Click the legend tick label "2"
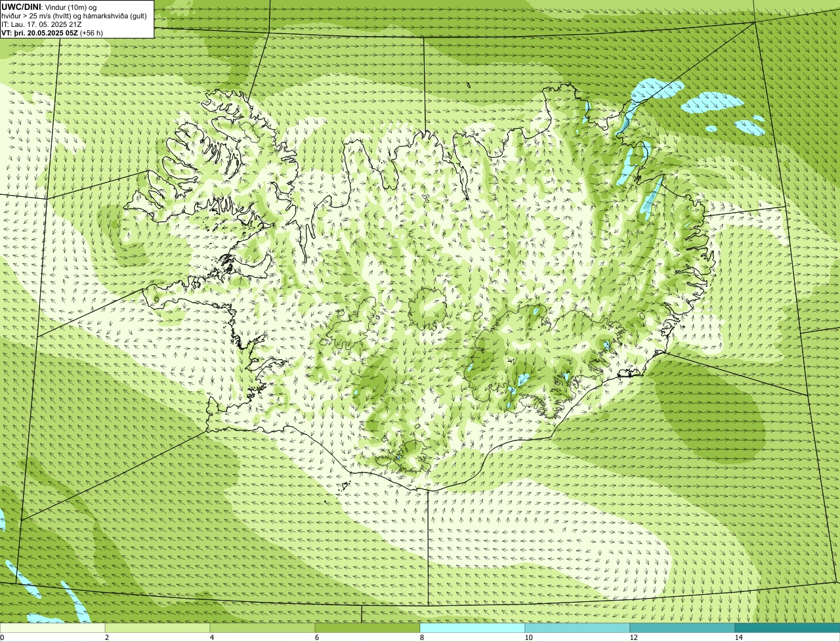The image size is (840, 642). 106,637
